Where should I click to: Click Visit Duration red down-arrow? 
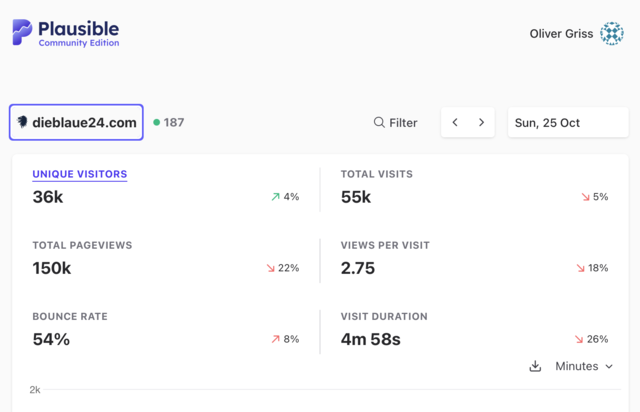click(x=579, y=339)
